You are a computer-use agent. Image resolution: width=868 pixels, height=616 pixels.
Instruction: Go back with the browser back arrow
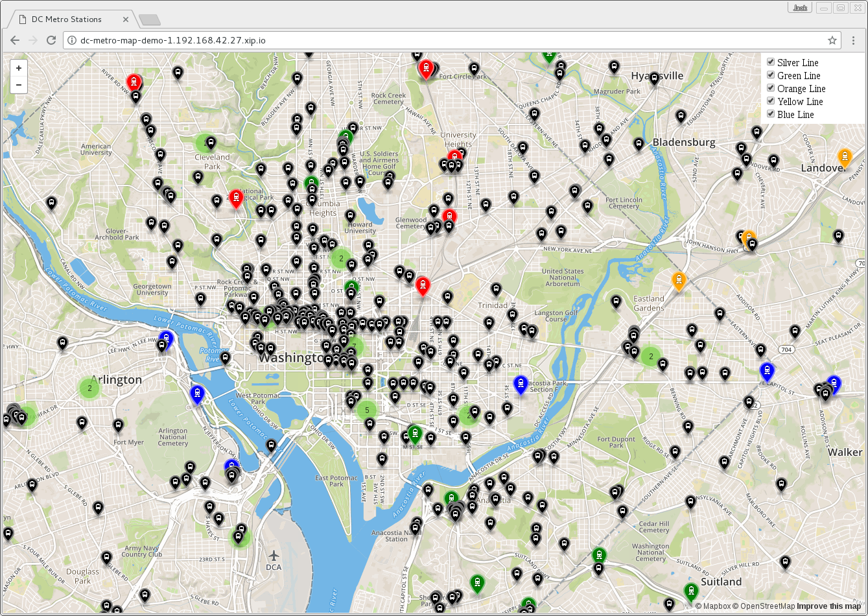15,40
